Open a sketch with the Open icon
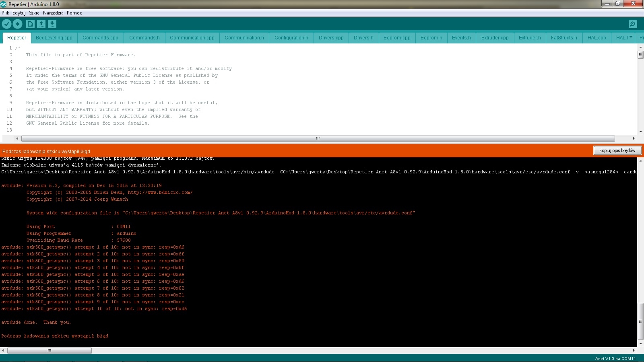Image resolution: width=644 pixels, height=362 pixels. point(41,24)
